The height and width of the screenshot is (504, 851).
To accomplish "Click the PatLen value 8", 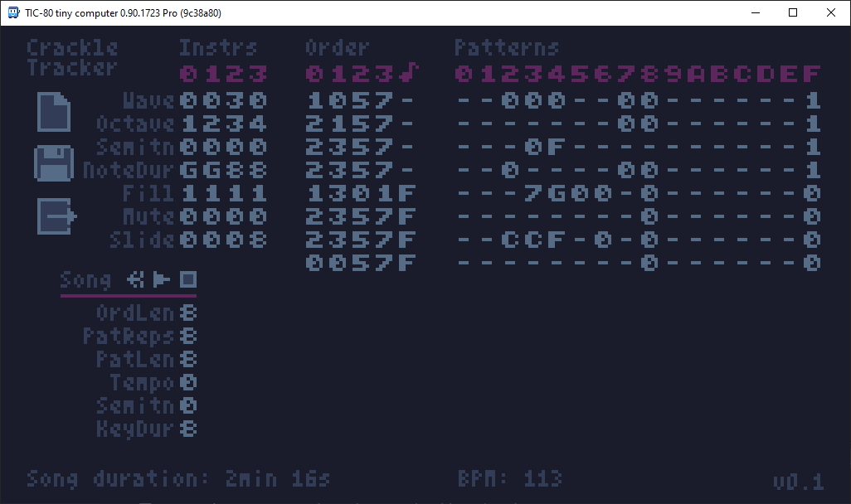I will click(x=187, y=360).
